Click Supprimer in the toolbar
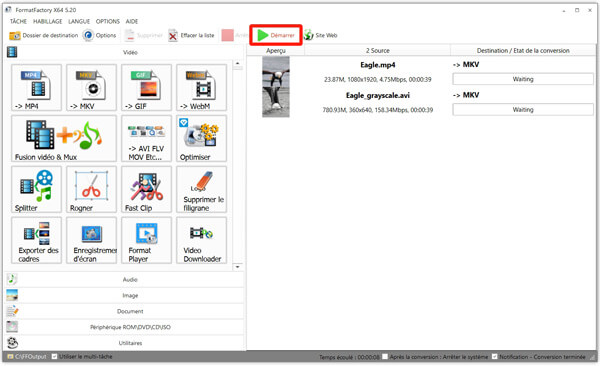600x366 pixels. pyautogui.click(x=143, y=35)
